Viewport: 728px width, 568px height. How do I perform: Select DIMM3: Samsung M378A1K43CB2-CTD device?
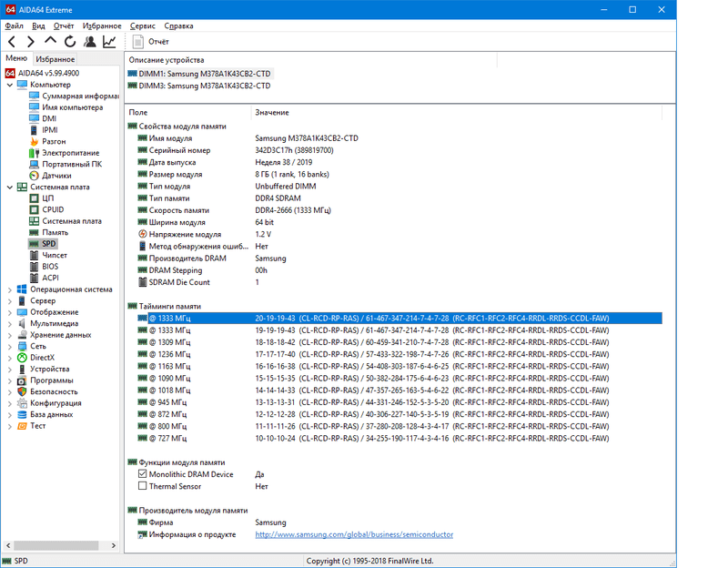pos(199,86)
